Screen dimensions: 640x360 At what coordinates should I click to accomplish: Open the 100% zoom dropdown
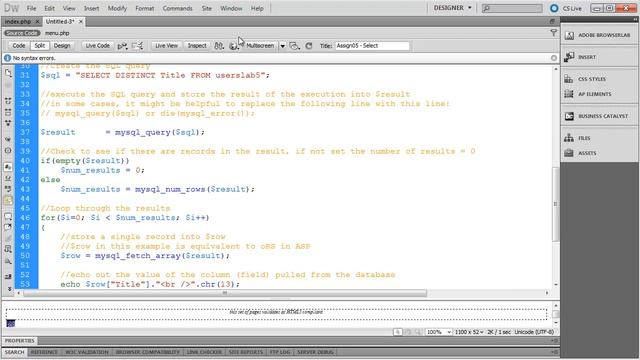(x=438, y=332)
